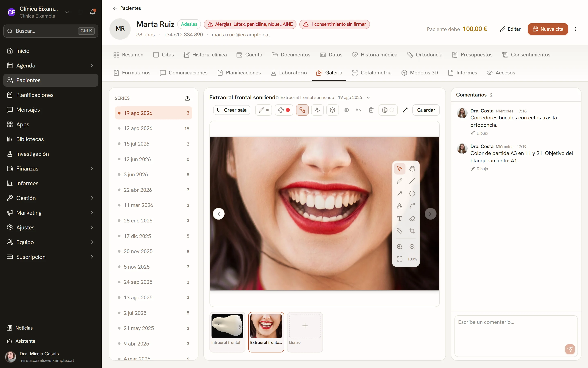Click the Guardar button
The width and height of the screenshot is (588, 368).
[x=426, y=110]
